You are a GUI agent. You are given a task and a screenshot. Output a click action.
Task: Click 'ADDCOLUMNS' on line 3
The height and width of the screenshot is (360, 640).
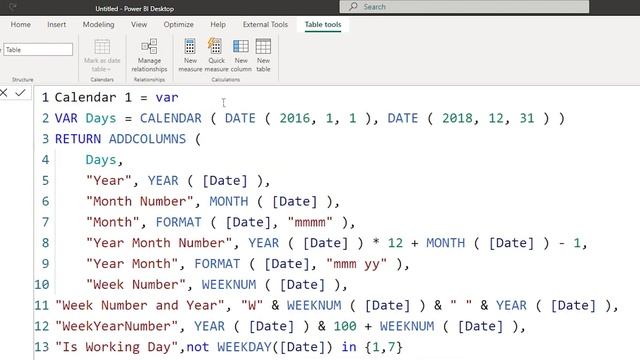147,139
